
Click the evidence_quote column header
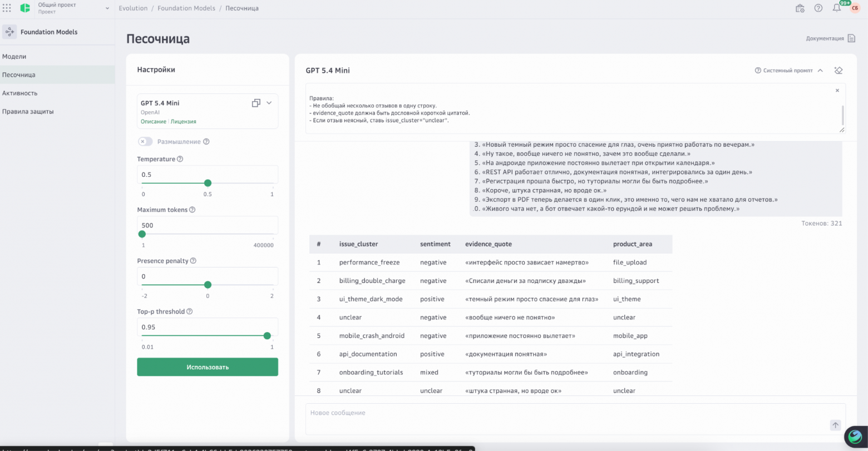(489, 244)
